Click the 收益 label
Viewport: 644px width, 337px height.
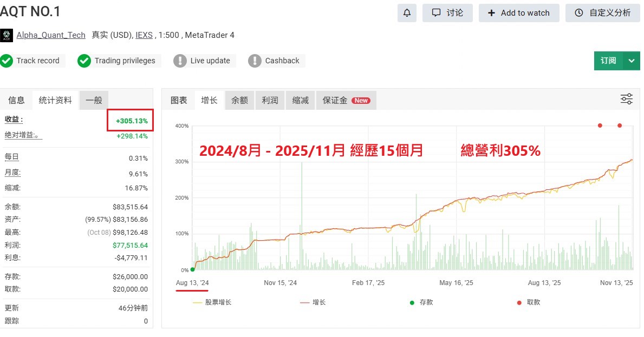[14, 120]
